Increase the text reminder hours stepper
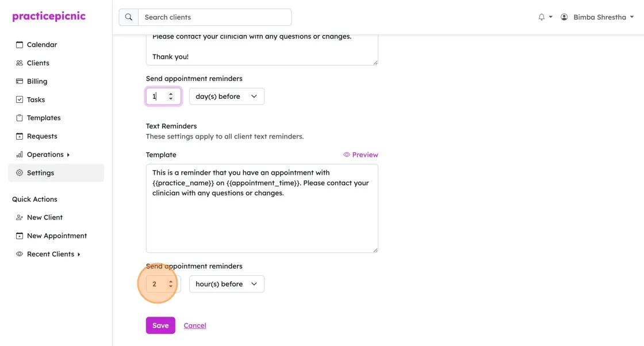Image resolution: width=644 pixels, height=346 pixels. (171, 282)
